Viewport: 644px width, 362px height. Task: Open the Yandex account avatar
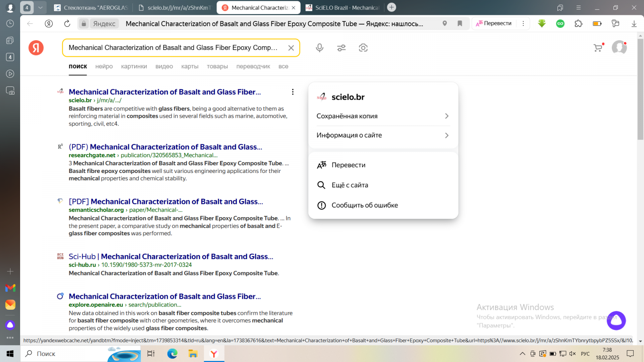click(619, 47)
